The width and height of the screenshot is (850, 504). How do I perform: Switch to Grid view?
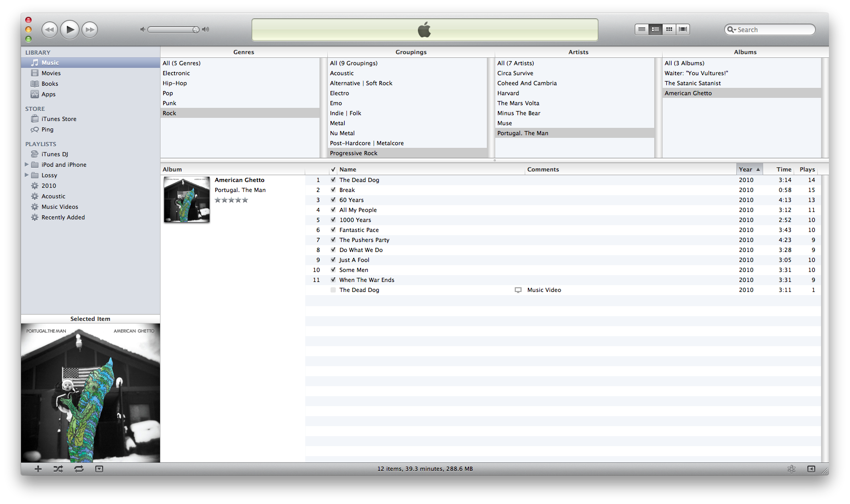pyautogui.click(x=669, y=29)
